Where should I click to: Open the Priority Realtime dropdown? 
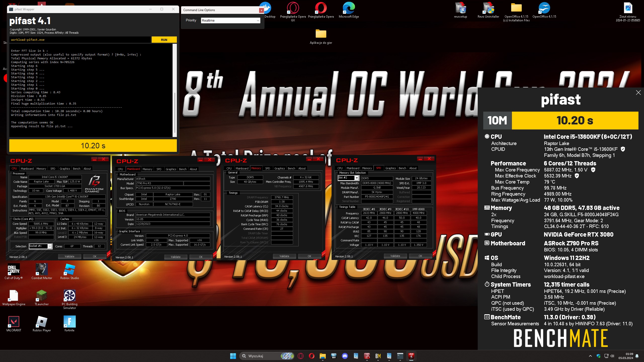(x=230, y=20)
